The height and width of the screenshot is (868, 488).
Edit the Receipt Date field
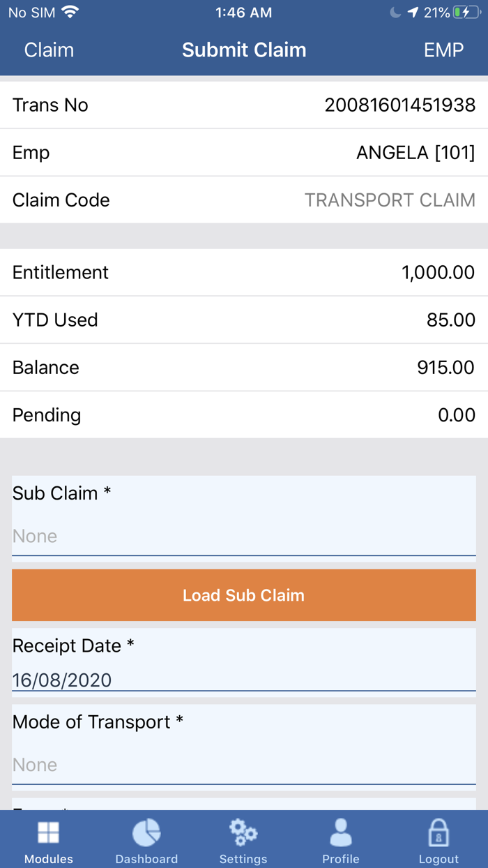pyautogui.click(x=243, y=680)
